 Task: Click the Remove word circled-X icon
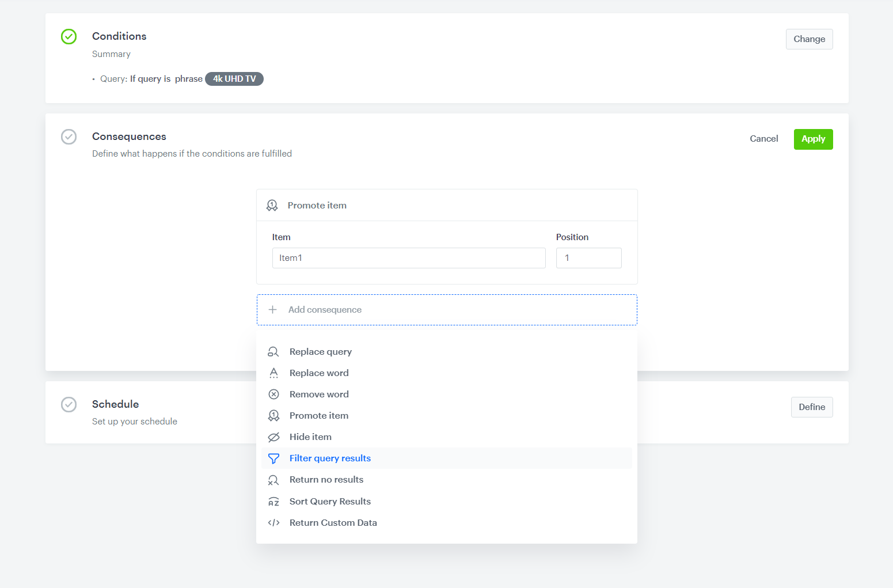click(x=273, y=394)
